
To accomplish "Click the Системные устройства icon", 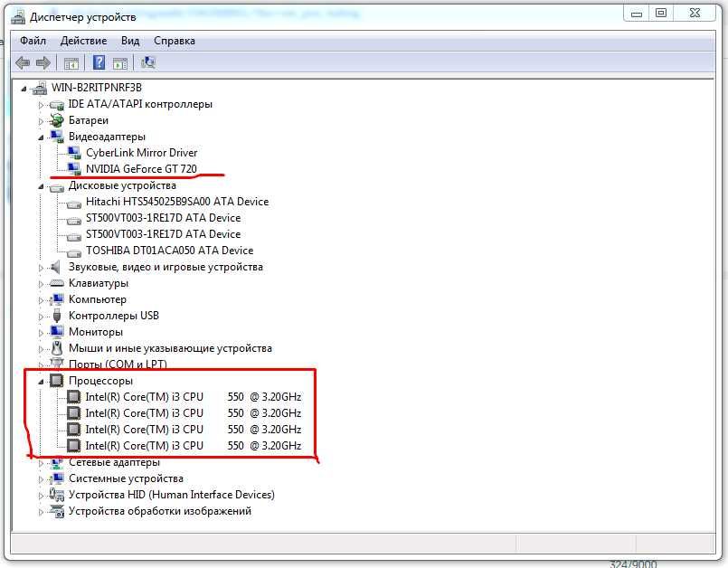I will pos(57,478).
